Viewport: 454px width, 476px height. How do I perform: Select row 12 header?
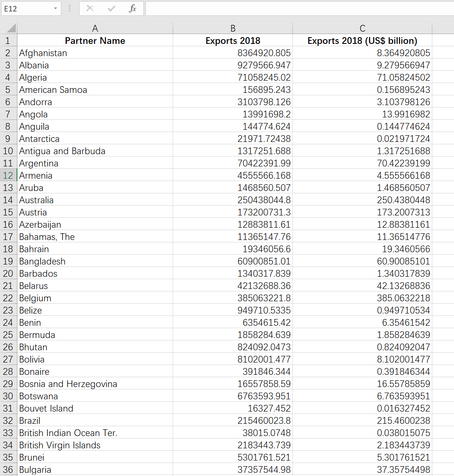(x=8, y=175)
